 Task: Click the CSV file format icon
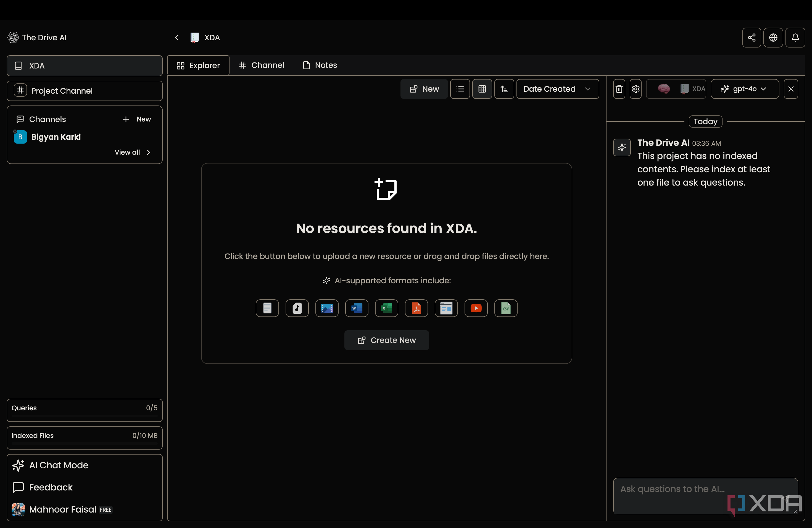(506, 308)
